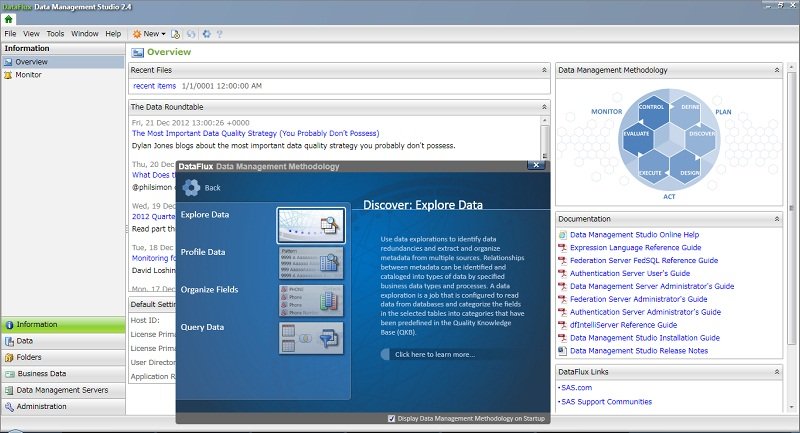Image resolution: width=800 pixels, height=433 pixels.
Task: Switch to the Administration pane
Action: point(63,406)
